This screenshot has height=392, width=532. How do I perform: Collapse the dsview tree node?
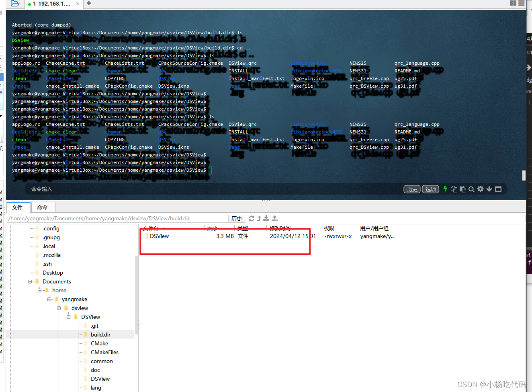pos(59,308)
